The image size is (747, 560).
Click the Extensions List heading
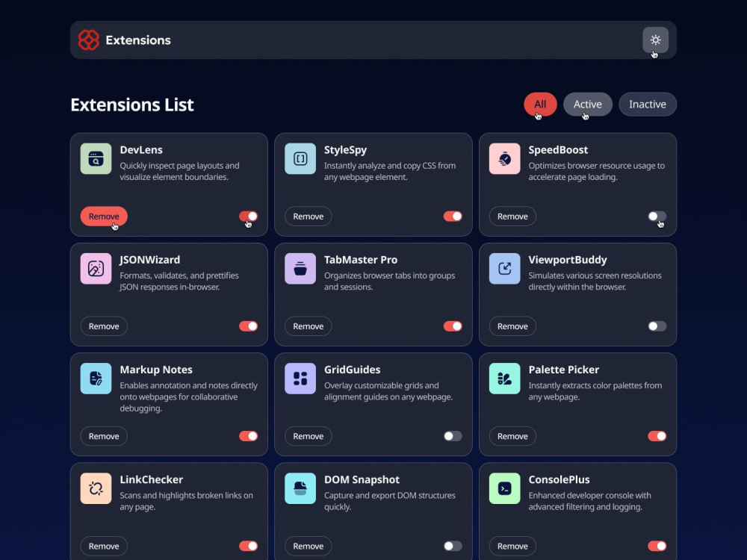pos(132,105)
